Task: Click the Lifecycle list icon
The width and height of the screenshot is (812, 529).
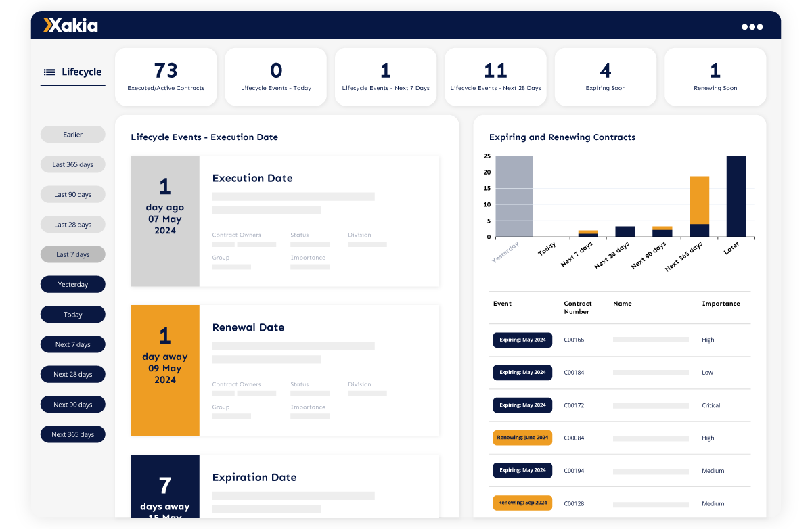Action: tap(49, 72)
